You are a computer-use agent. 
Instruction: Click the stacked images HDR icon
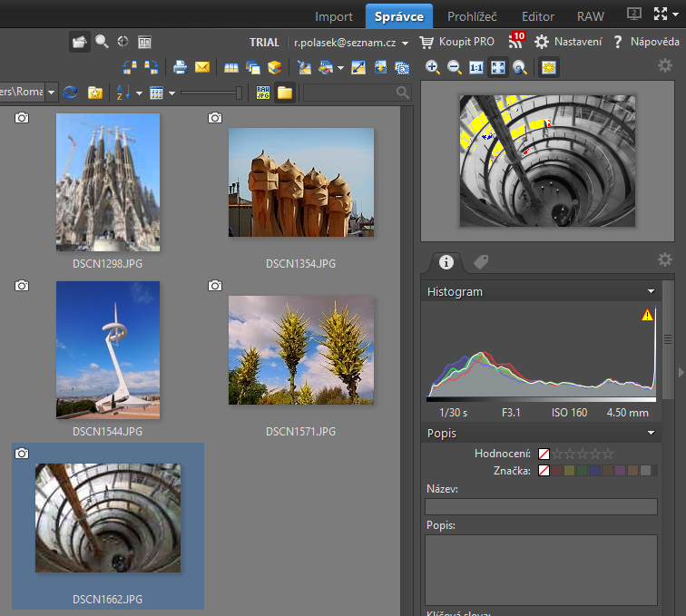pyautogui.click(x=253, y=67)
